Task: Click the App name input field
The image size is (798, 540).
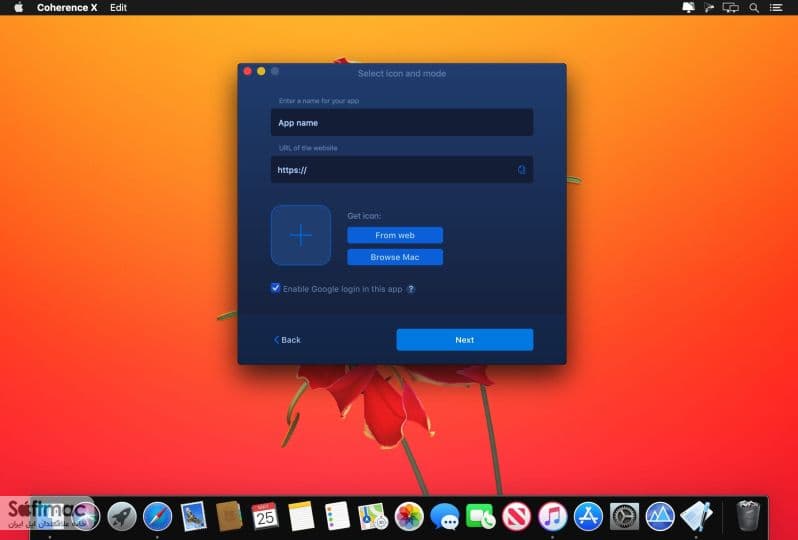Action: tap(402, 122)
